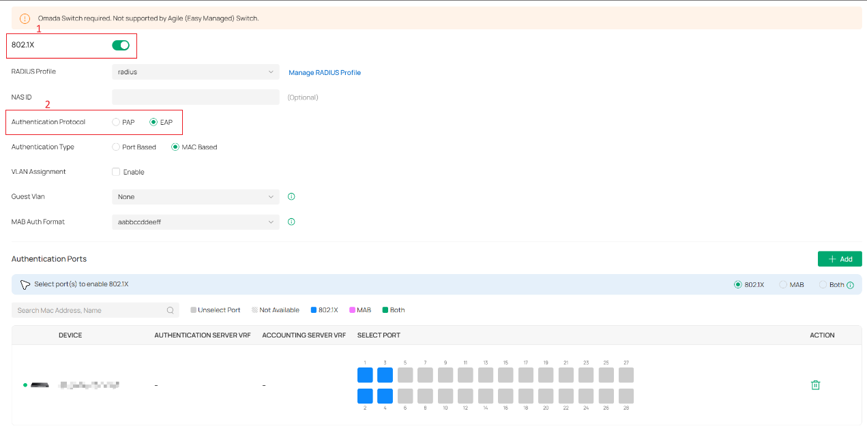Select switch port 10
Viewport: 867px width, 437px height.
pos(445,396)
